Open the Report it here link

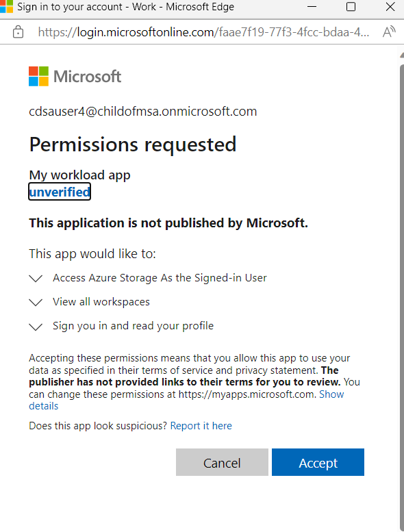[201, 425]
